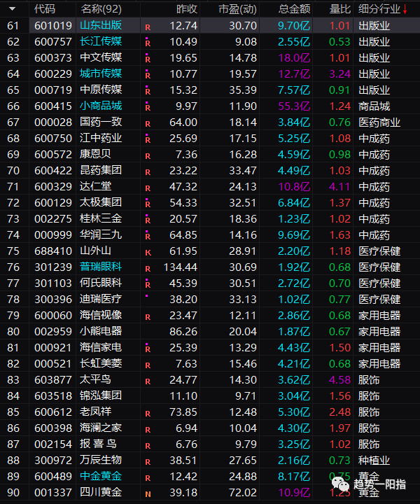This screenshot has width=420, height=504.
Task: Click row number 84
Action: click(13, 396)
